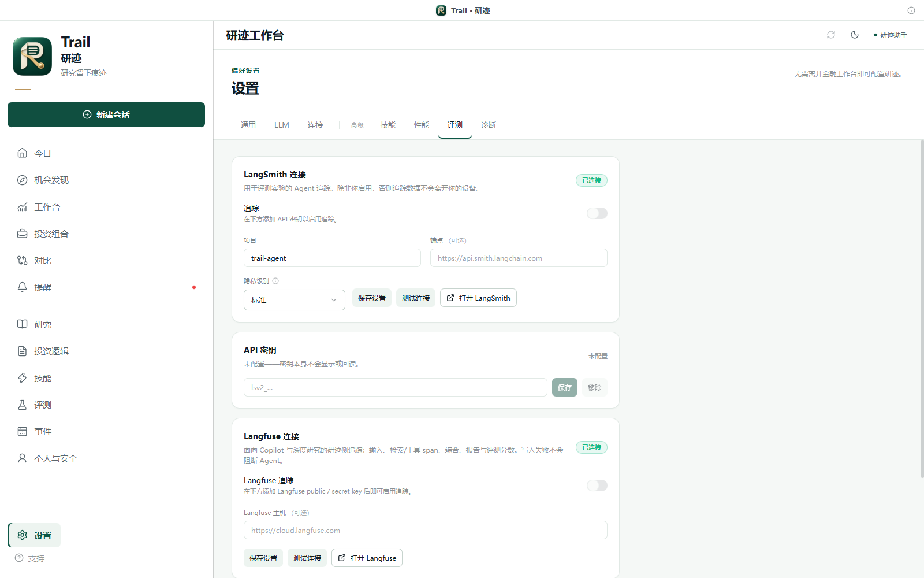Toggle the Langfuse 追踪 switch

pyautogui.click(x=597, y=486)
